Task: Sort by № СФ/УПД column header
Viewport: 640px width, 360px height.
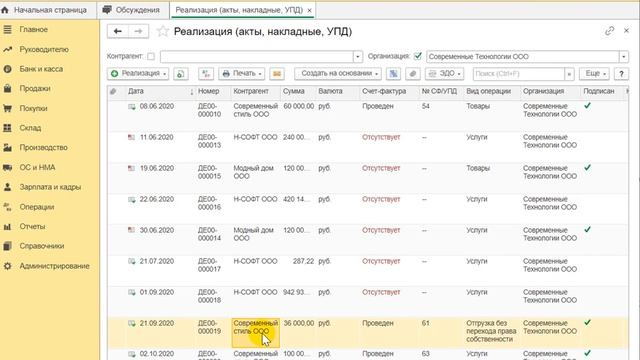Action: [439, 91]
